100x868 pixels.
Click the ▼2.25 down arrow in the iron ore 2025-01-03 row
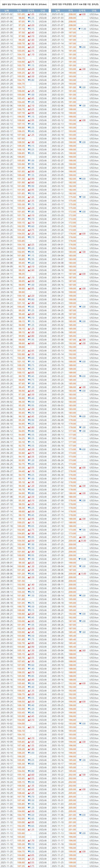pos(31,18)
